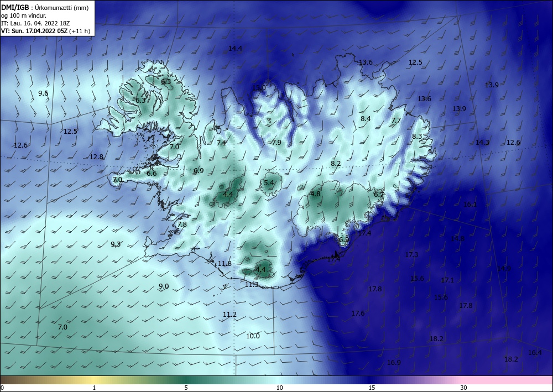Viewport: 553px width, 392px height.
Task: Select the 7.7 value label
Action: 396,120
